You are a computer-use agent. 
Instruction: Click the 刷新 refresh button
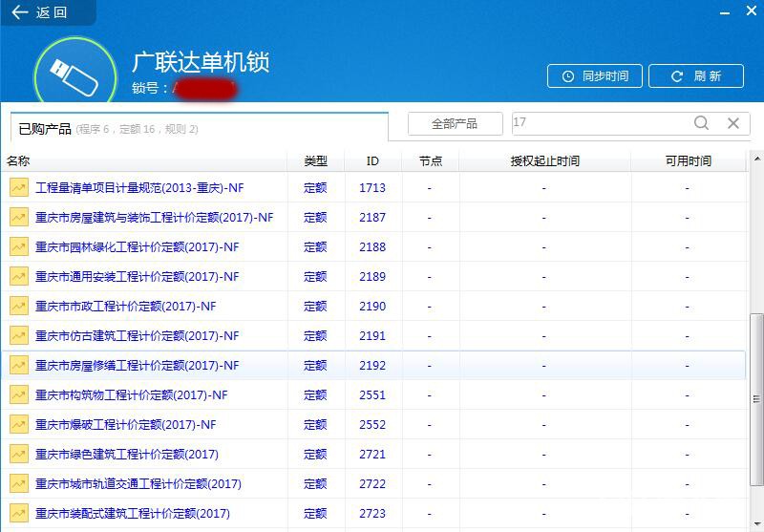click(x=696, y=76)
